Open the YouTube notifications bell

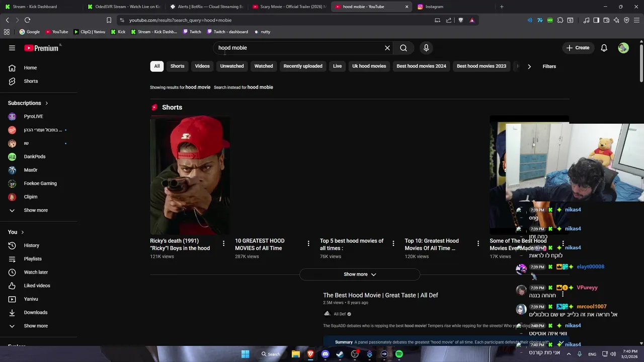pos(604,48)
